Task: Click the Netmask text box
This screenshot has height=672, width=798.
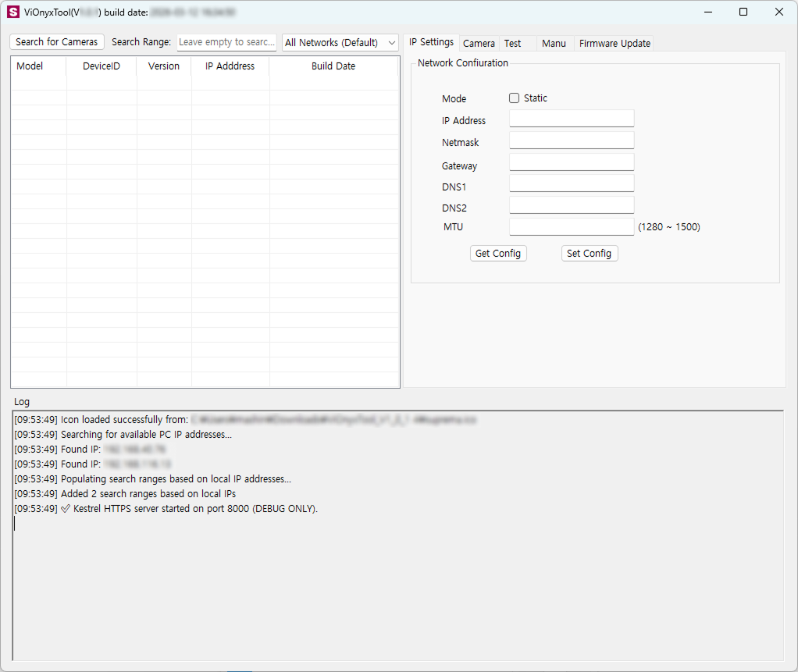Action: (572, 140)
